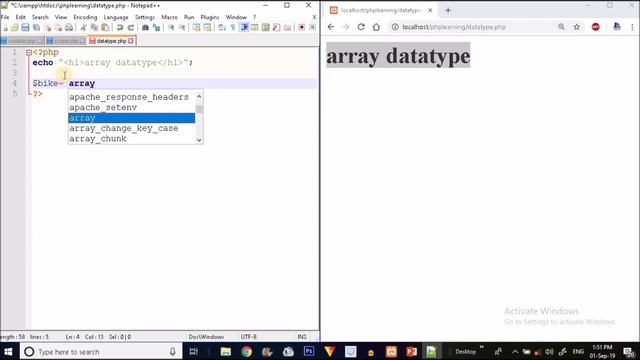The image size is (640, 360).
Task: Click the browser address bar URL
Action: (x=454, y=27)
